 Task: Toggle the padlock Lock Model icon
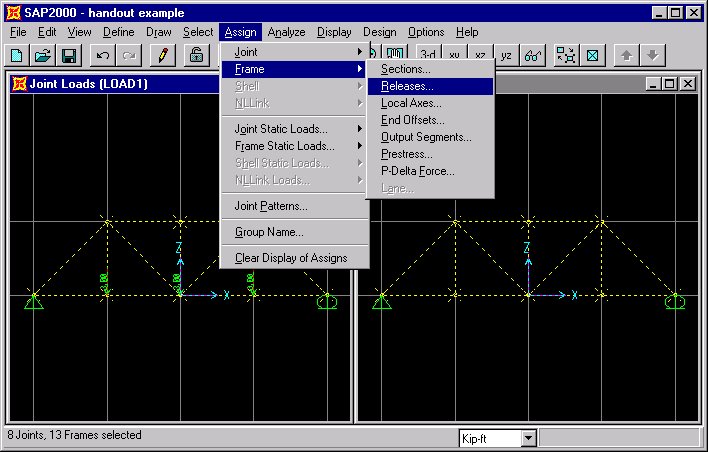pos(196,56)
